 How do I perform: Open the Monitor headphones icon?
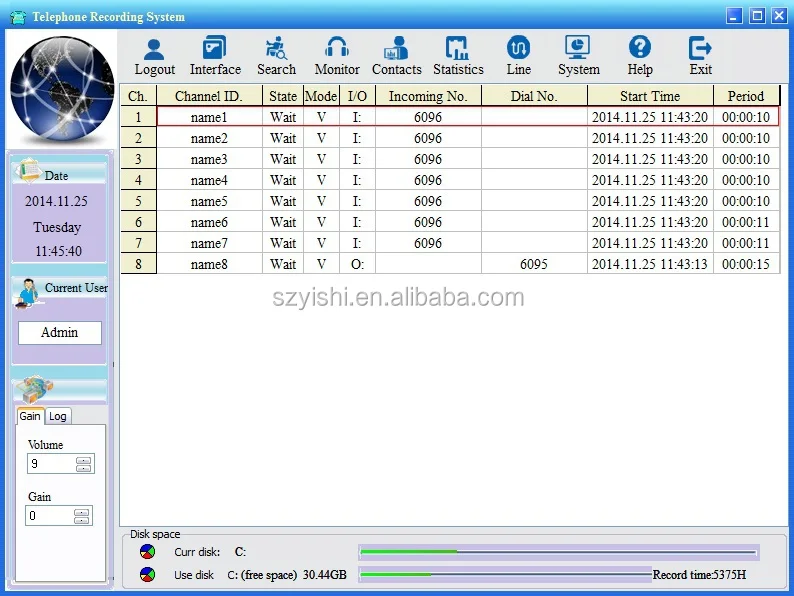coord(337,48)
